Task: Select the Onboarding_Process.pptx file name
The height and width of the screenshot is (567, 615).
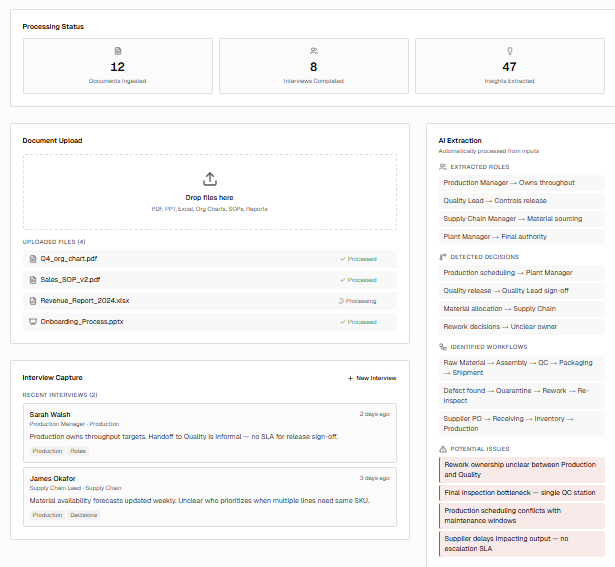Action: tap(82, 322)
